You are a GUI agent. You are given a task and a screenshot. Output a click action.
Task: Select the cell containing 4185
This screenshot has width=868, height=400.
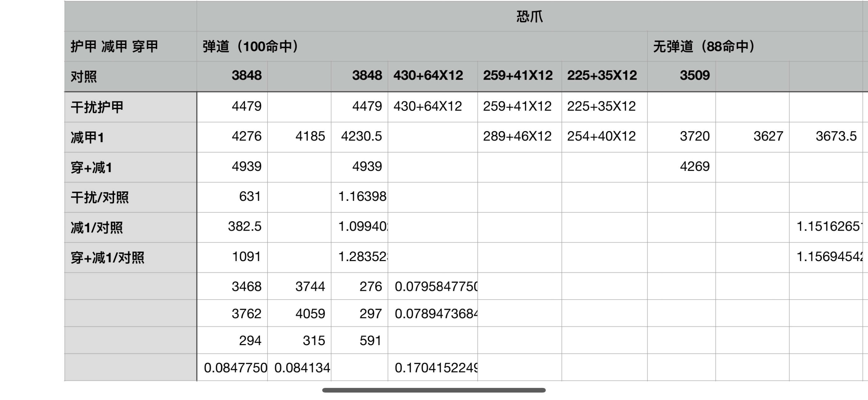310,136
